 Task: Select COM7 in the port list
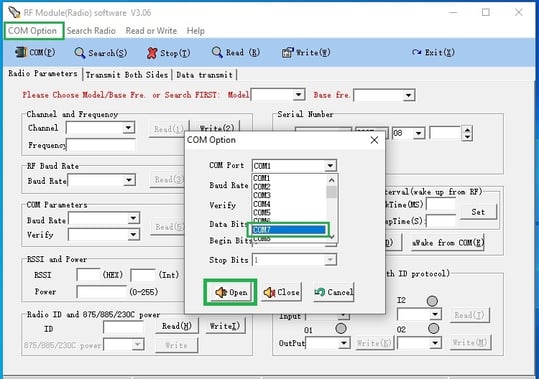[x=289, y=230]
